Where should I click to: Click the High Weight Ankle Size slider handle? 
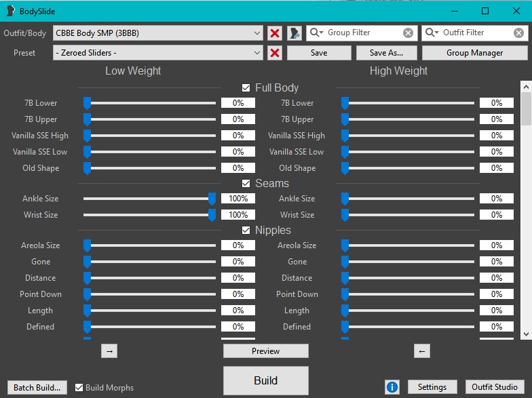tap(345, 199)
